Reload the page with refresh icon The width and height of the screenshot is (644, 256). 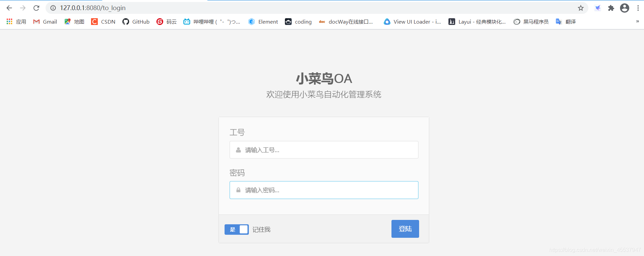pyautogui.click(x=36, y=8)
